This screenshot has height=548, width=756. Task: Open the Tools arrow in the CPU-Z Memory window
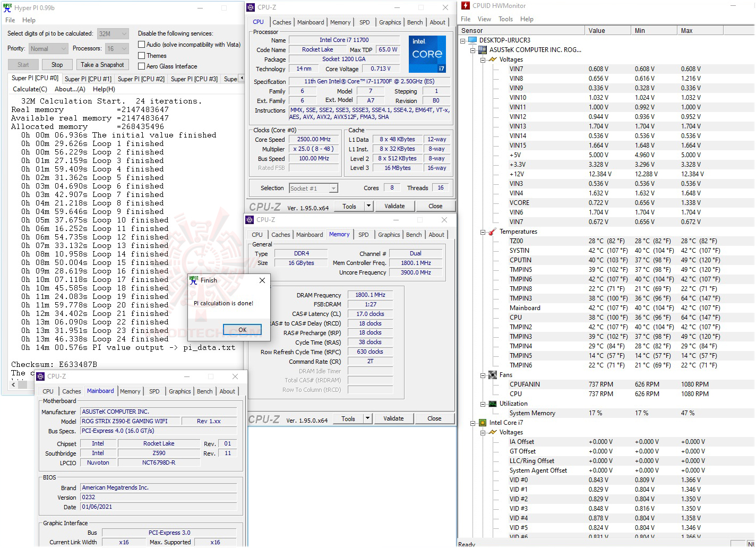coord(367,418)
